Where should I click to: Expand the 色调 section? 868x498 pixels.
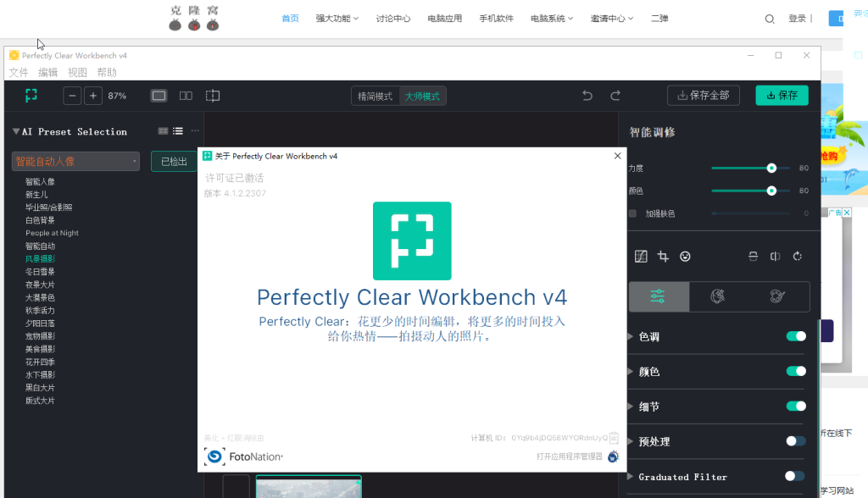coord(631,336)
